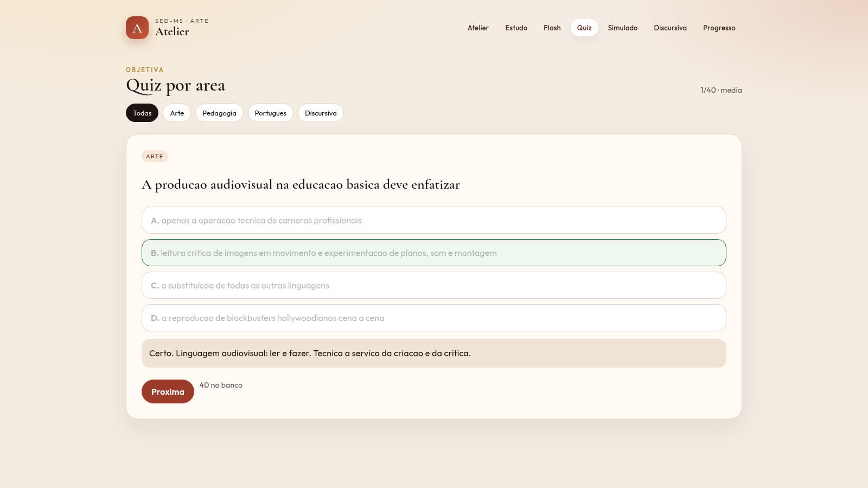
Task: Filter quiz by Arte
Action: click(x=177, y=113)
